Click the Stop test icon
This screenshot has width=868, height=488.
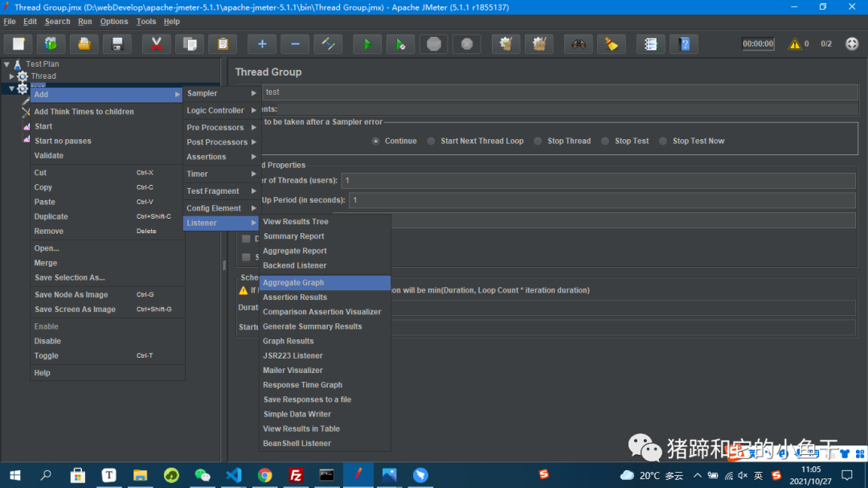(434, 43)
